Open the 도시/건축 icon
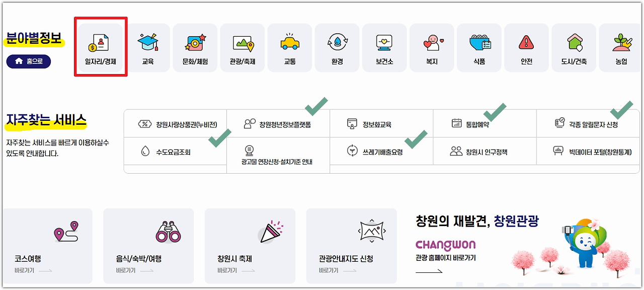644x290 pixels. [x=573, y=48]
